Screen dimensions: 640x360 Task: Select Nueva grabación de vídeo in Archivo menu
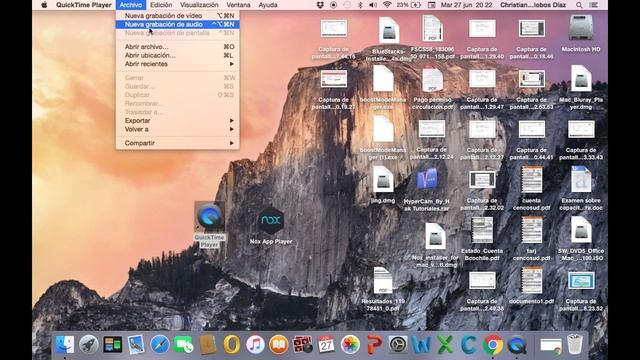[178, 16]
